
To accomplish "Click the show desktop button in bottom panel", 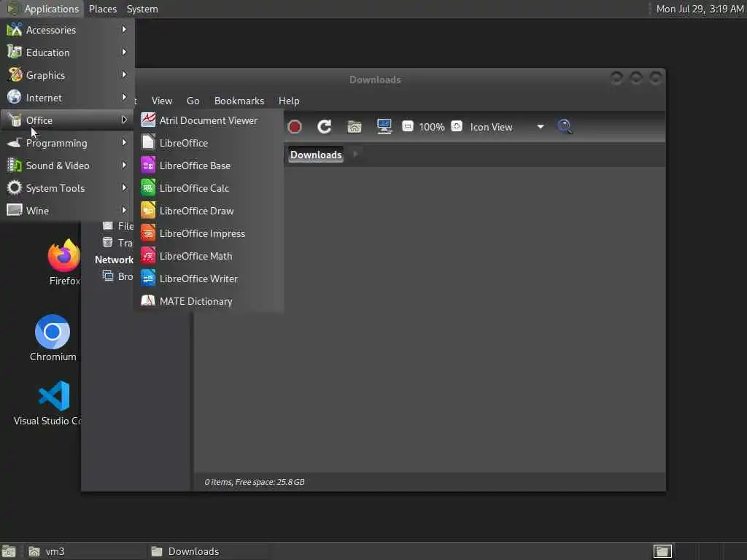I will pos(9,551).
